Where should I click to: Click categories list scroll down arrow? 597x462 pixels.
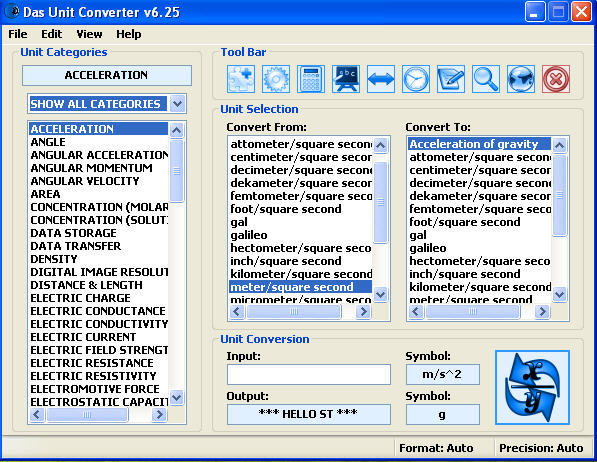pyautogui.click(x=176, y=398)
